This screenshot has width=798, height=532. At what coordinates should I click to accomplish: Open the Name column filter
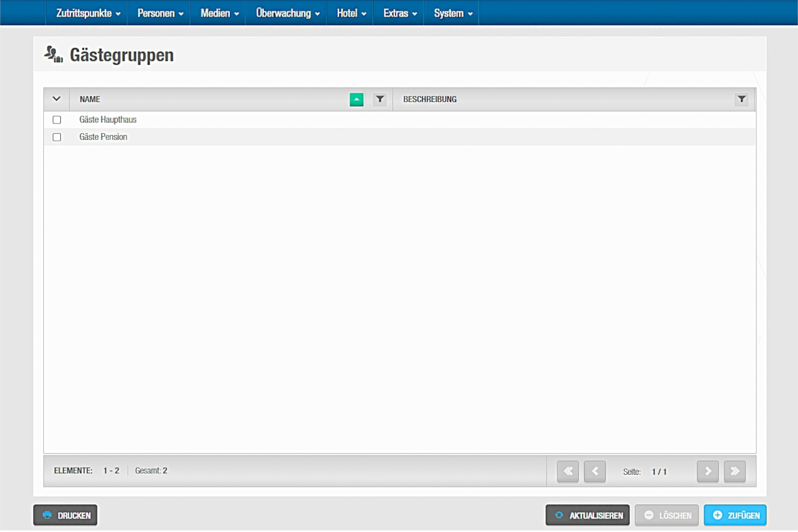coord(380,100)
